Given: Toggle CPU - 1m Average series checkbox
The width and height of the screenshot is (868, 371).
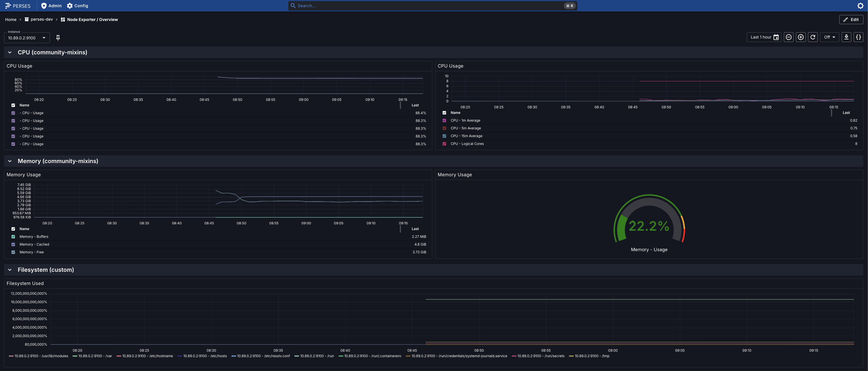Looking at the screenshot, I should [x=444, y=121].
